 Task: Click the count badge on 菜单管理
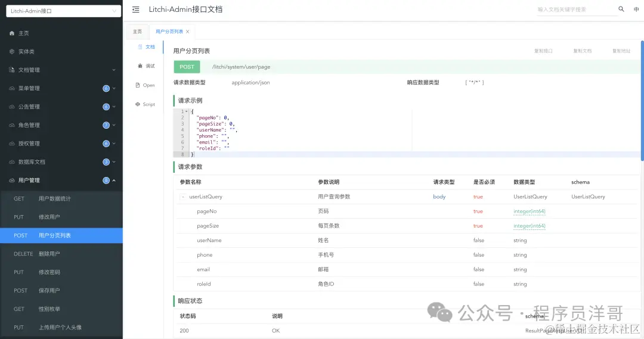pos(106,88)
